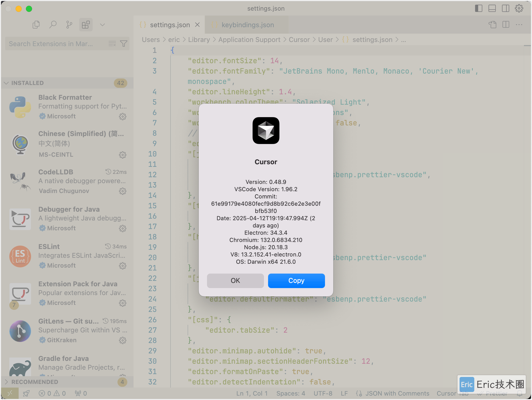Open the Source Control view icon
This screenshot has width=532, height=400.
69,25
